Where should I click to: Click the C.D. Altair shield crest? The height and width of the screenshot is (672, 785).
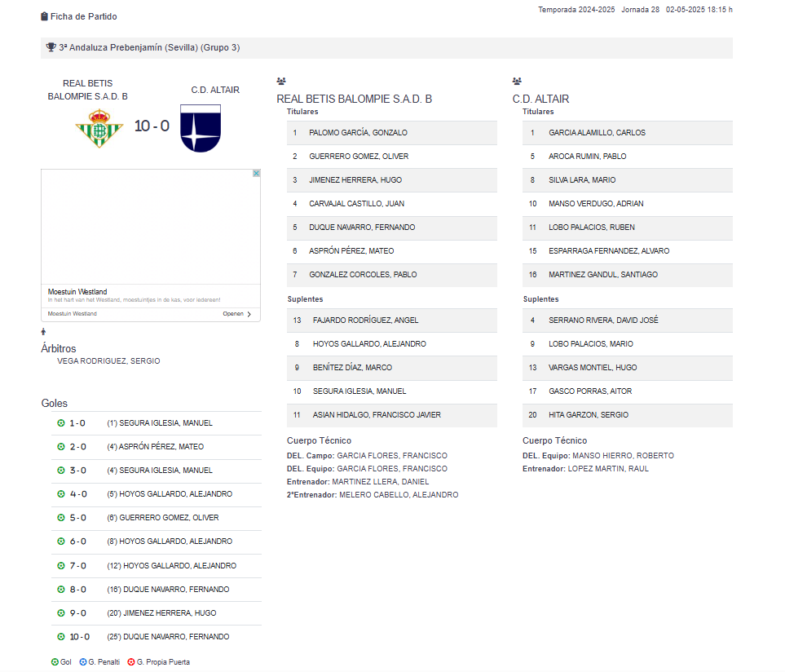click(201, 128)
